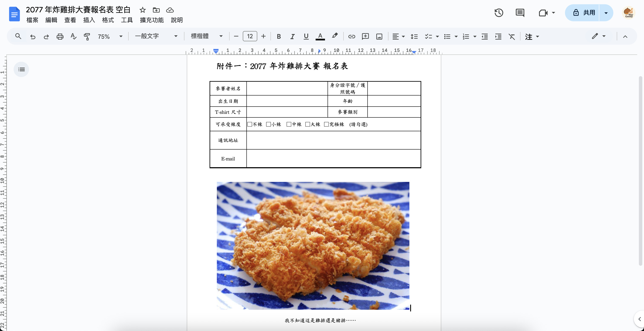Image resolution: width=644 pixels, height=331 pixels.
Task: Check the 究極辣 checkbox
Action: (326, 124)
